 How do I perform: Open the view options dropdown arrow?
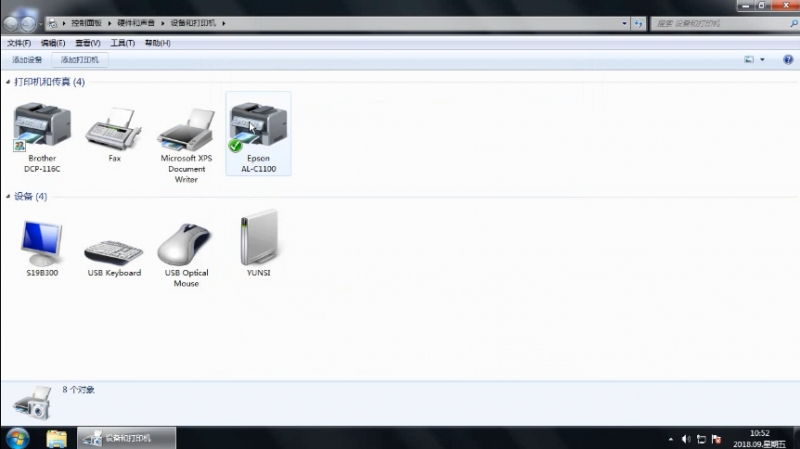pyautogui.click(x=762, y=60)
